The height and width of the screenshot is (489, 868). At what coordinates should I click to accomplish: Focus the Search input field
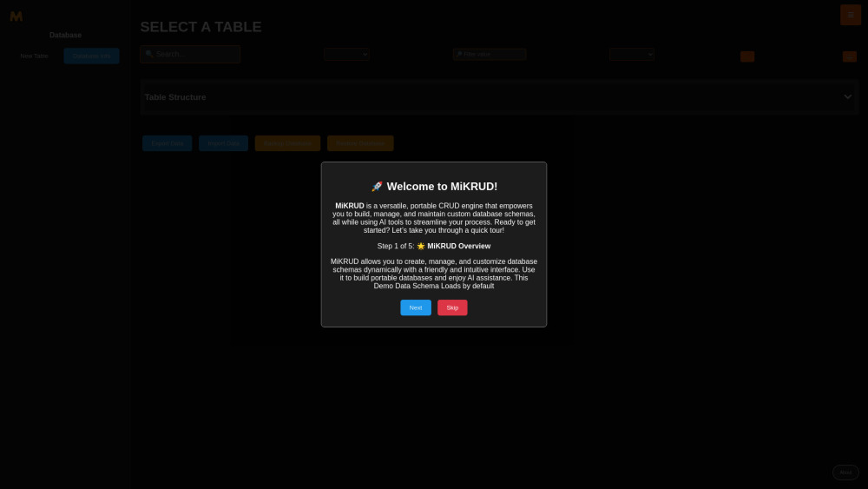pyautogui.click(x=190, y=54)
